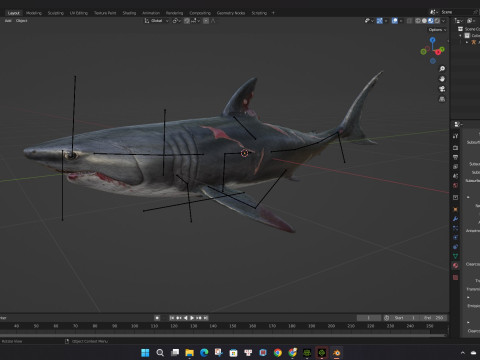The height and width of the screenshot is (360, 480).
Task: Open taskbar Search magnifier
Action: (x=160, y=353)
